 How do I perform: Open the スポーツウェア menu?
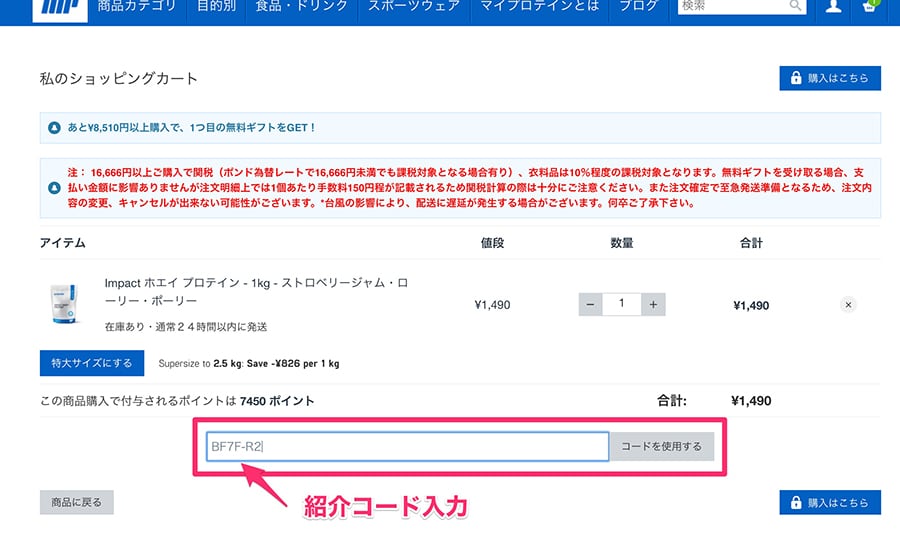414,7
